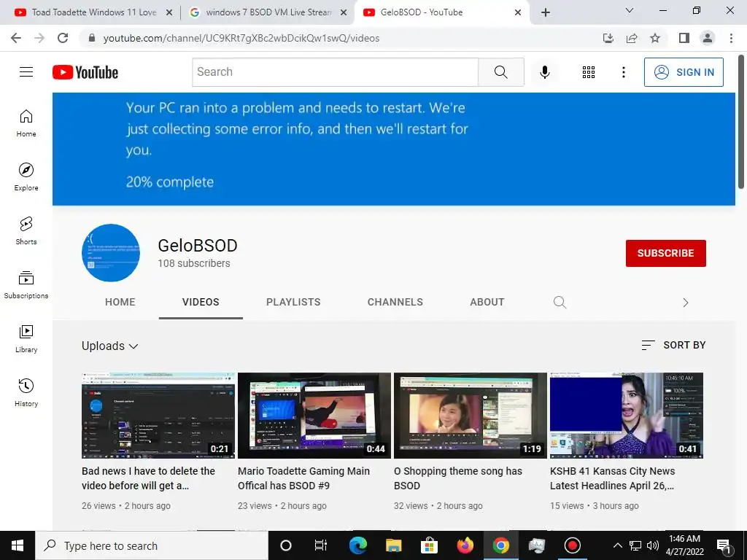Open the notification center
The width and height of the screenshot is (747, 560).
[x=724, y=545]
